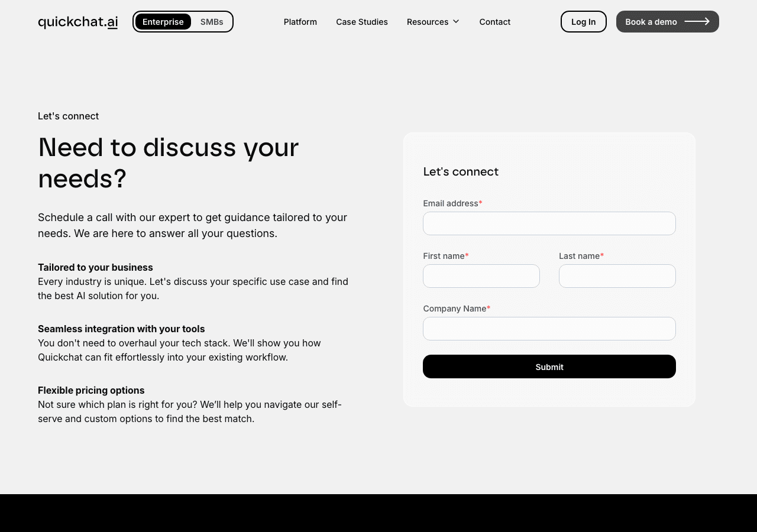
Task: Submit the Let's connect form
Action: click(549, 366)
